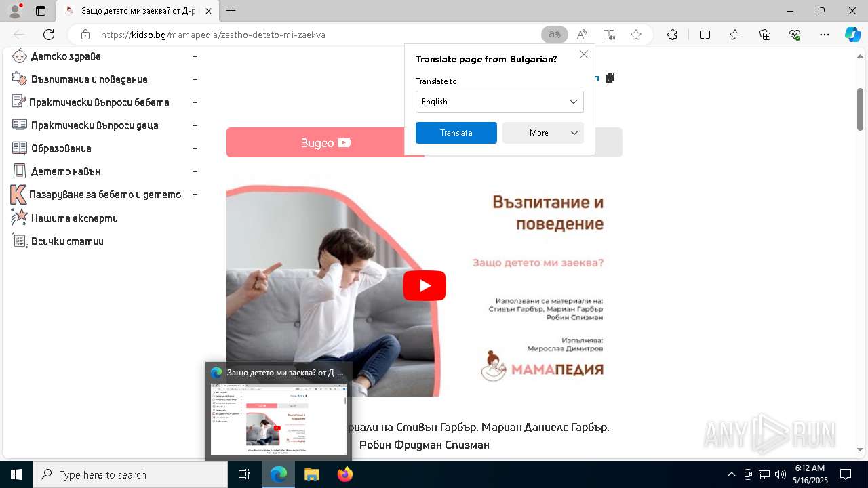Toggle Split screen icon

[x=705, y=35]
